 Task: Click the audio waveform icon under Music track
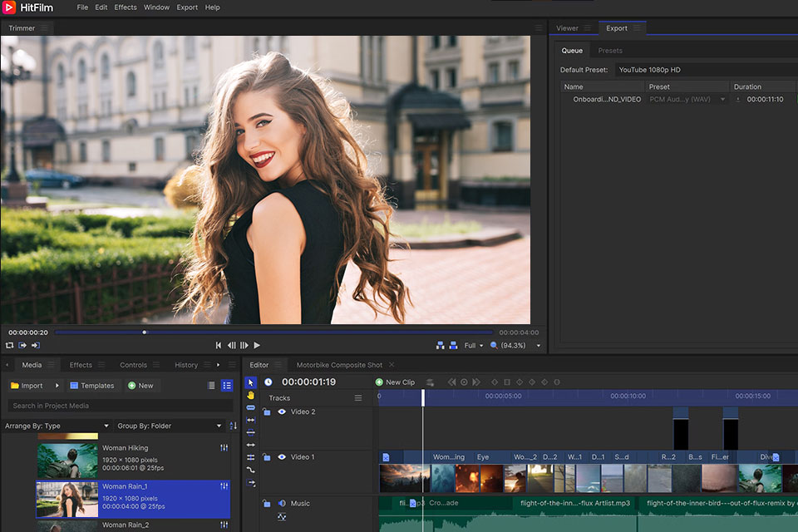click(282, 517)
